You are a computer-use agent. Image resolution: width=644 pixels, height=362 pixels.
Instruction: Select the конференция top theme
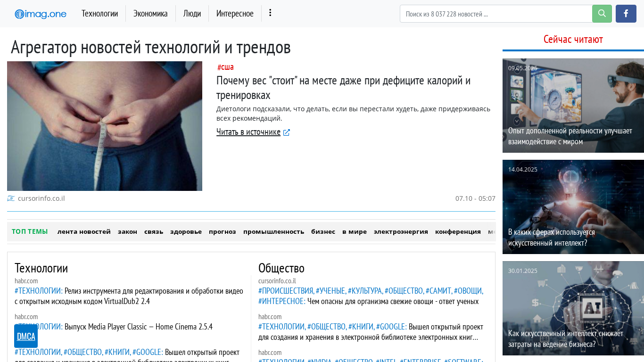point(458,231)
